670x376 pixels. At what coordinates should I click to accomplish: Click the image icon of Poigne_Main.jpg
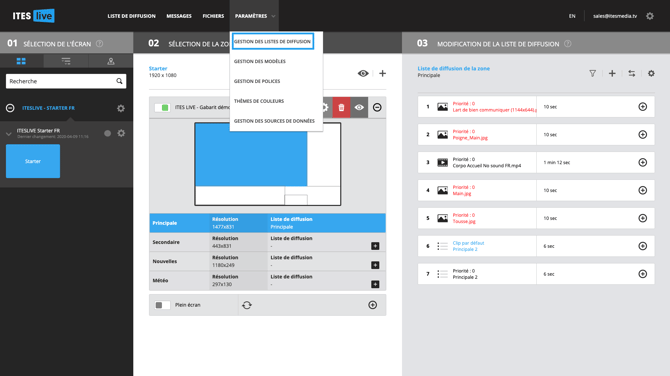[442, 135]
